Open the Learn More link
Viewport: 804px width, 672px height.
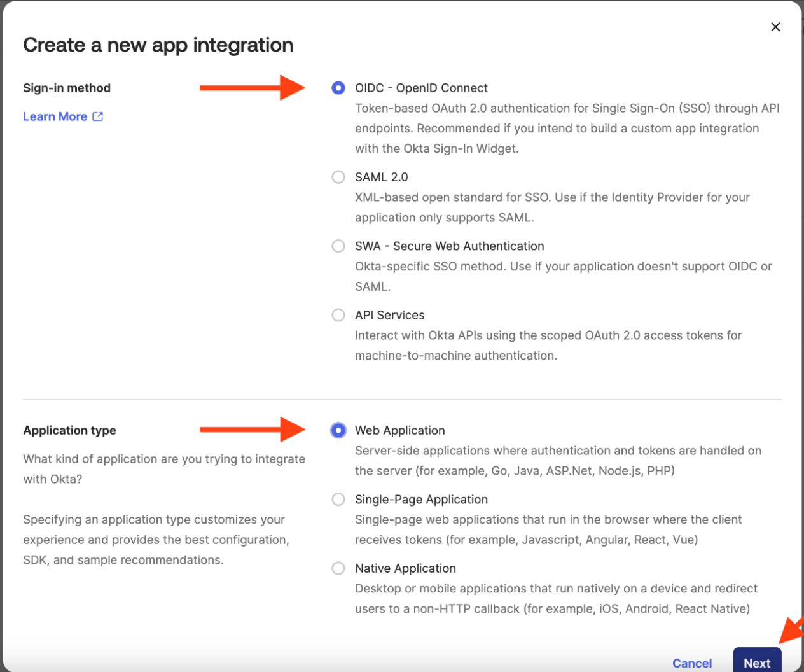tap(55, 116)
